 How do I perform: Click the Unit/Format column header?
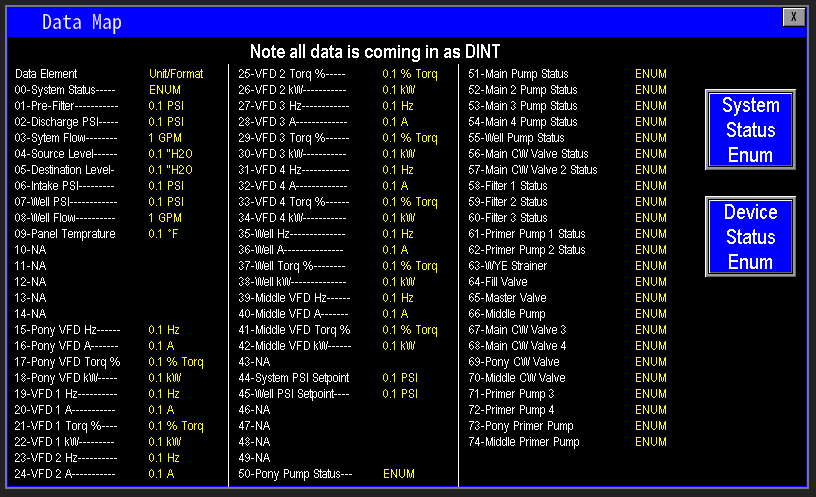[x=176, y=74]
